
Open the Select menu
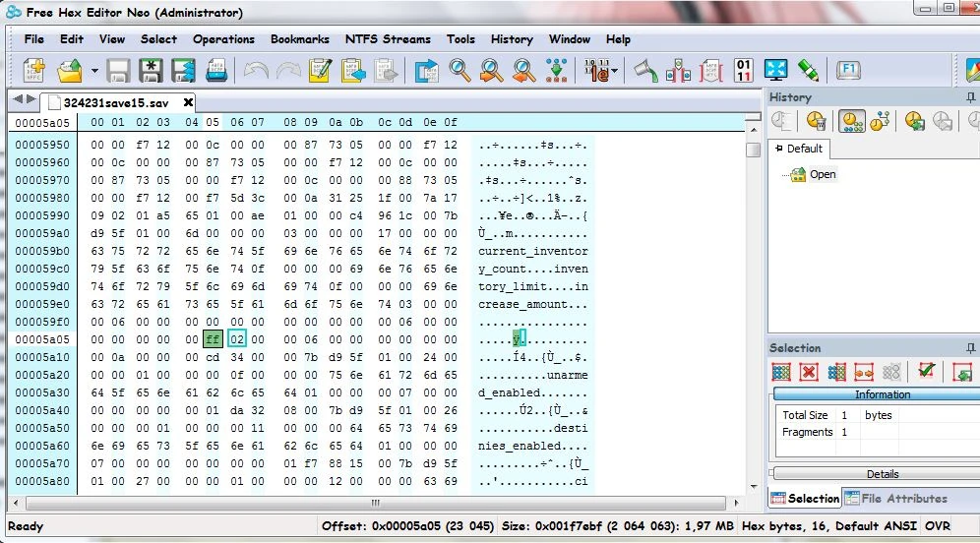(158, 38)
